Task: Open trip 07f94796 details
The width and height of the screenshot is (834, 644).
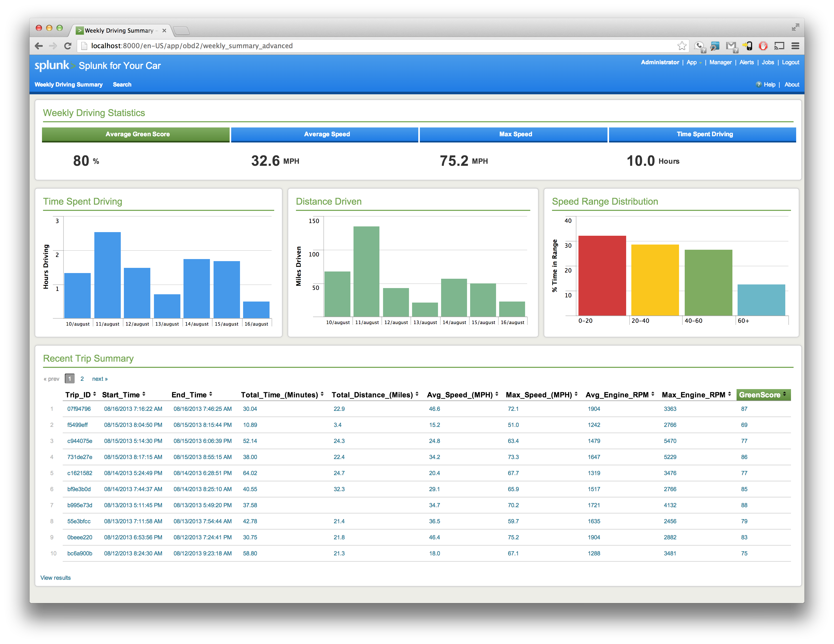Action: 79,409
